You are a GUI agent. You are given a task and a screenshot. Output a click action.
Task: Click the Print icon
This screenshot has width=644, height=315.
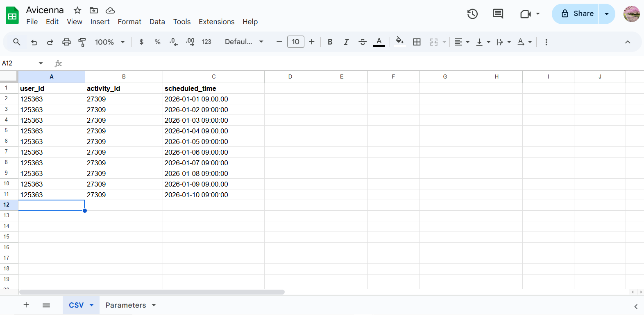pos(66,42)
